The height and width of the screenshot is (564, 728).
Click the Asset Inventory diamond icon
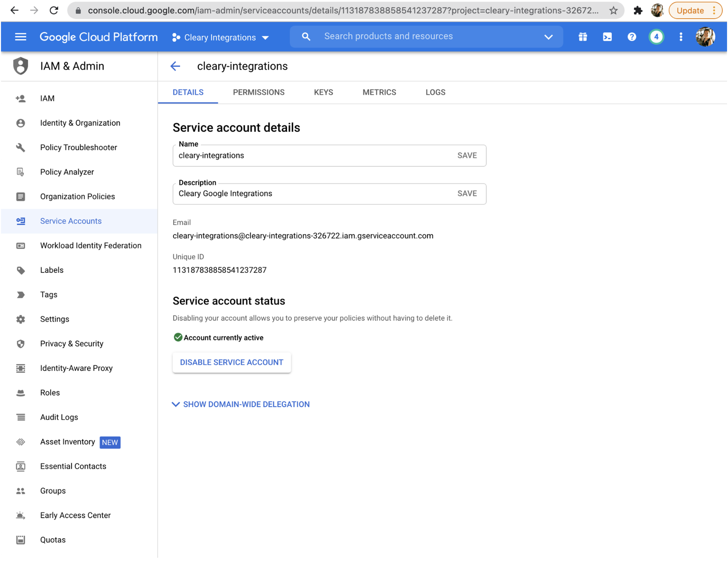tap(21, 442)
